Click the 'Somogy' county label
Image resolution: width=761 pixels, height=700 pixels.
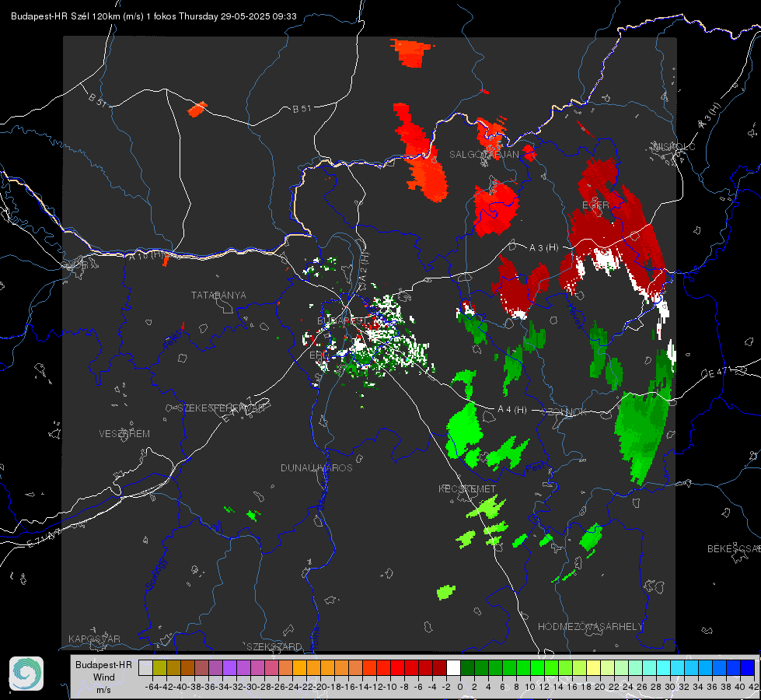coord(155,575)
